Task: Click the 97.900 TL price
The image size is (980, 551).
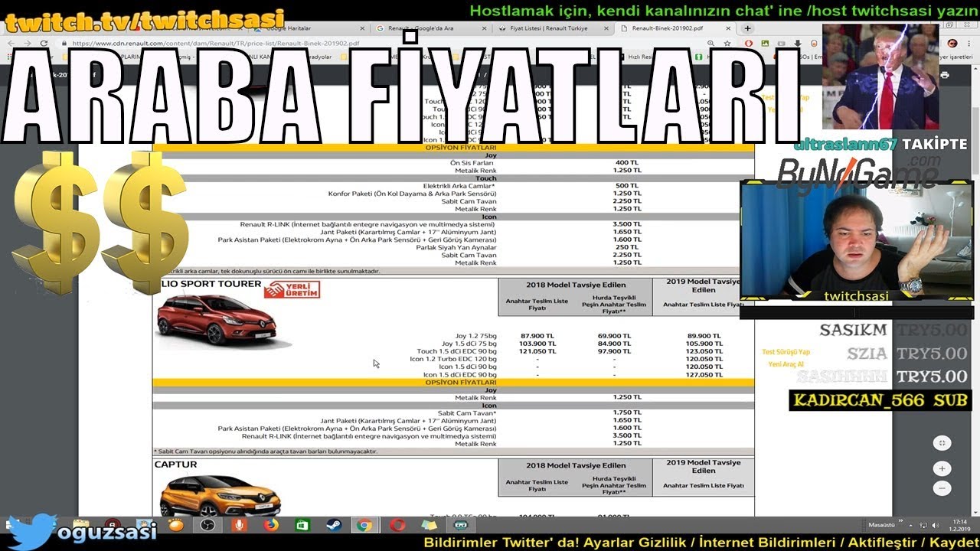Action: click(614, 351)
